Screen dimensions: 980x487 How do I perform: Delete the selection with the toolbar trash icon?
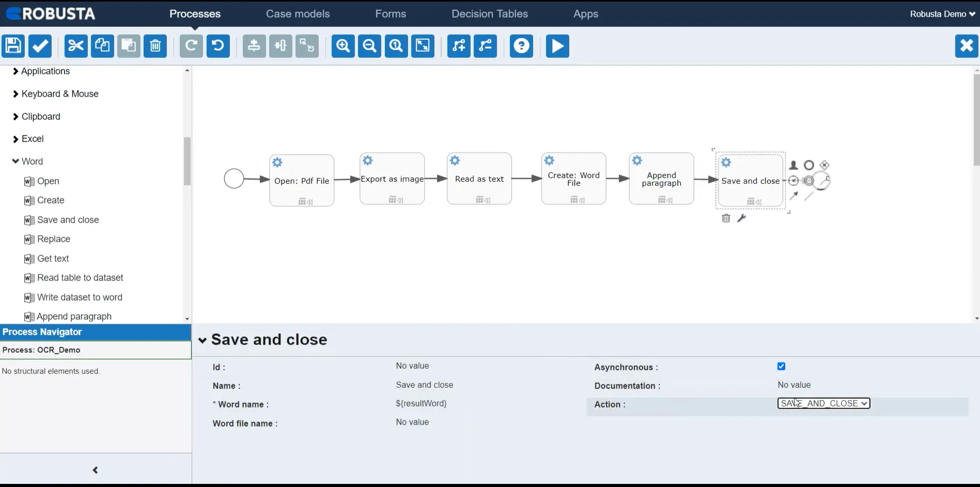tap(155, 46)
